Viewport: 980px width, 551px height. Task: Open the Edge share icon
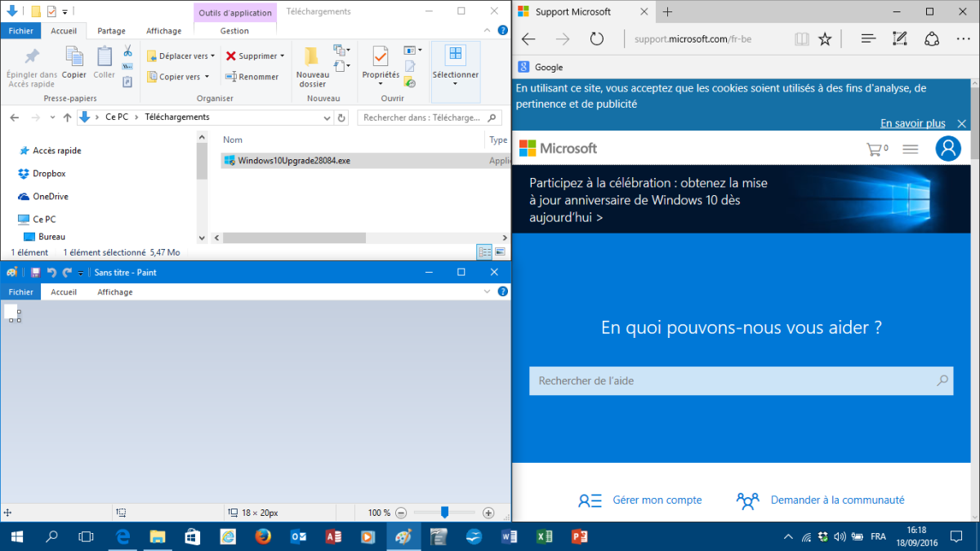[932, 39]
